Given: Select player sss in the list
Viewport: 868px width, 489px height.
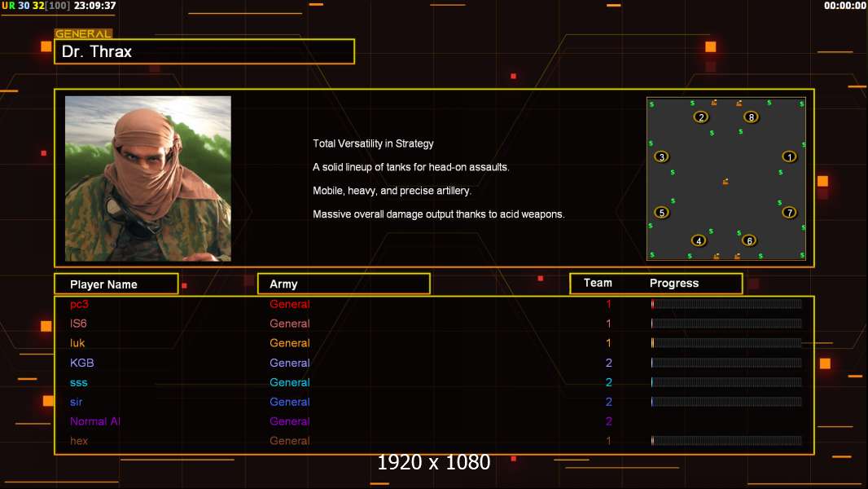Looking at the screenshot, I should [79, 383].
